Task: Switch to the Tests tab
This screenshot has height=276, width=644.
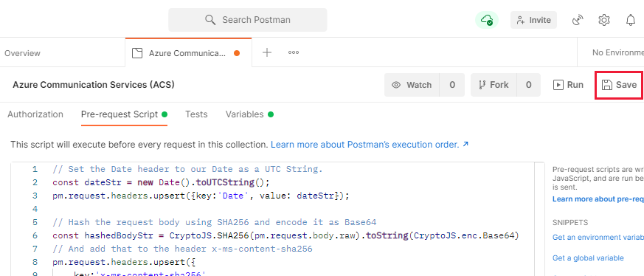Action: coord(196,114)
